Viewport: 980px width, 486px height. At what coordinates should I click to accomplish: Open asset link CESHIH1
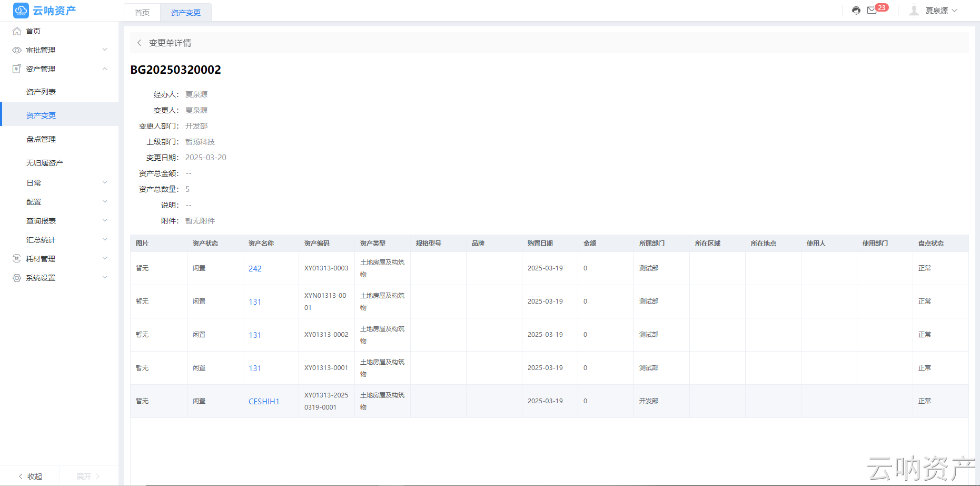click(x=264, y=402)
